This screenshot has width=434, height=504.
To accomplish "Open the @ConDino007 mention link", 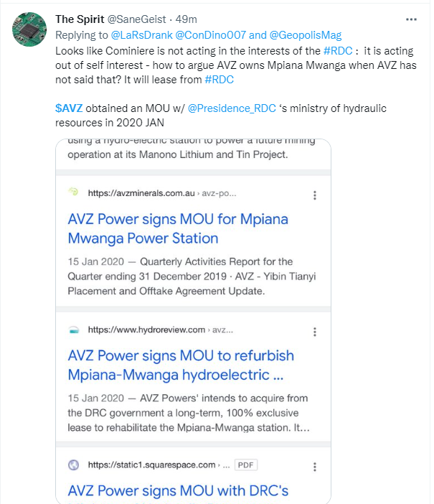I will [211, 35].
